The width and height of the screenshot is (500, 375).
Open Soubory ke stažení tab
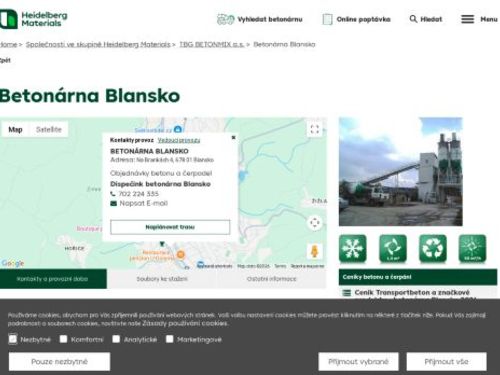click(162, 279)
